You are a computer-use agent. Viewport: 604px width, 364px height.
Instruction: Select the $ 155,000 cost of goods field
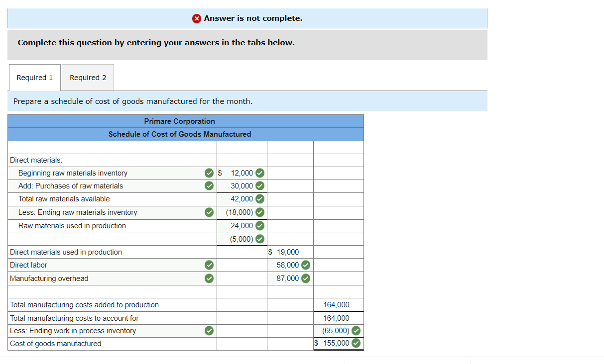(x=338, y=343)
